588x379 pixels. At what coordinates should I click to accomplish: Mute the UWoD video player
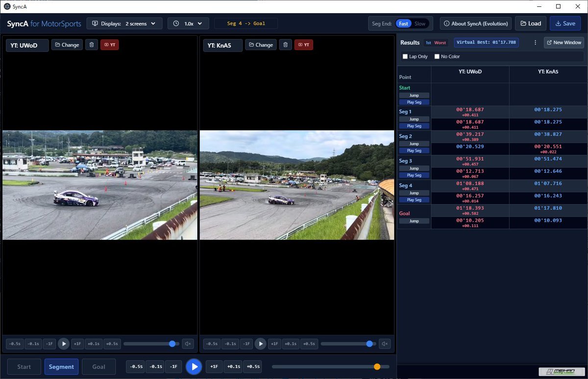pyautogui.click(x=188, y=344)
